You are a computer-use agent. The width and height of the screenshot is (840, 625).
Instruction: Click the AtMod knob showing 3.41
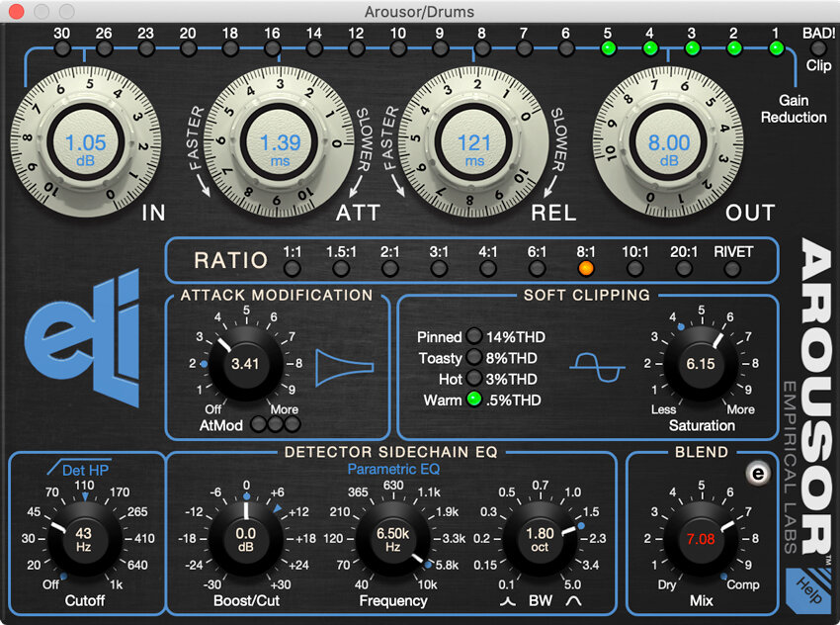[245, 365]
